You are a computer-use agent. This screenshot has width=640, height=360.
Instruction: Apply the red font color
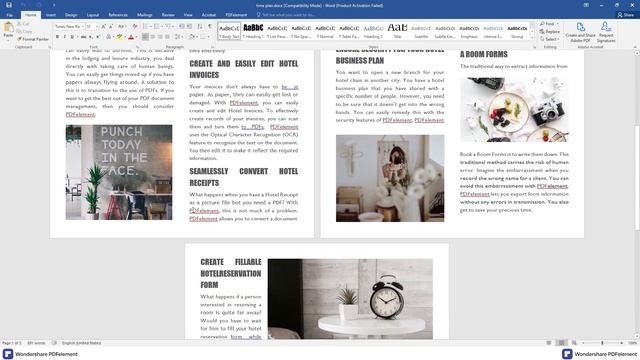tap(131, 37)
